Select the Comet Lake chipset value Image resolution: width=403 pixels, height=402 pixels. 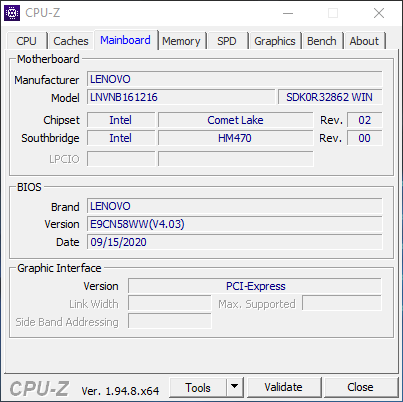(236, 120)
